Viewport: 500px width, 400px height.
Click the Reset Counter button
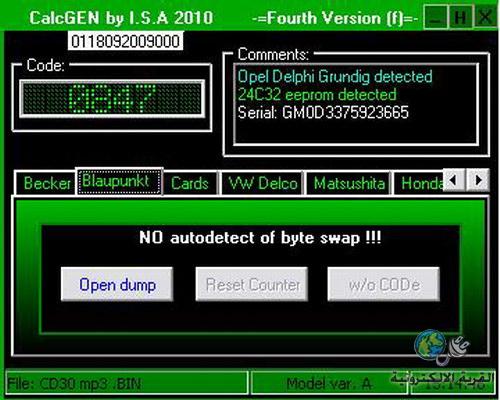pos(252,284)
